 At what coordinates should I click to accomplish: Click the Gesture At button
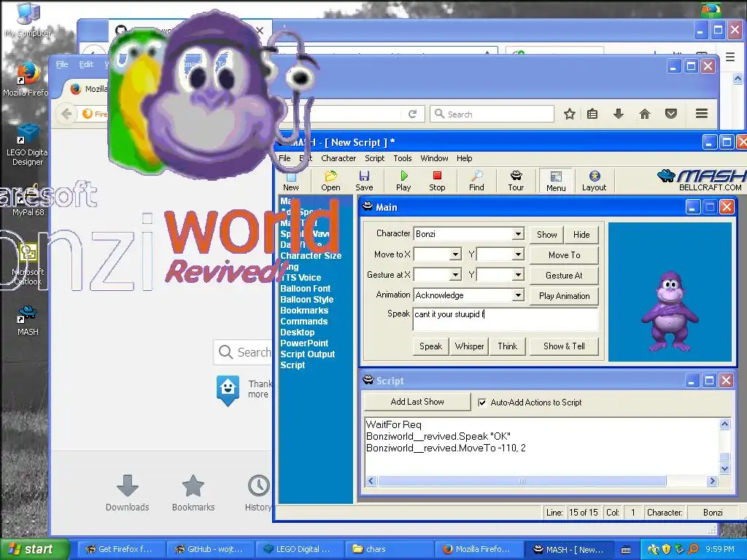pyautogui.click(x=564, y=275)
